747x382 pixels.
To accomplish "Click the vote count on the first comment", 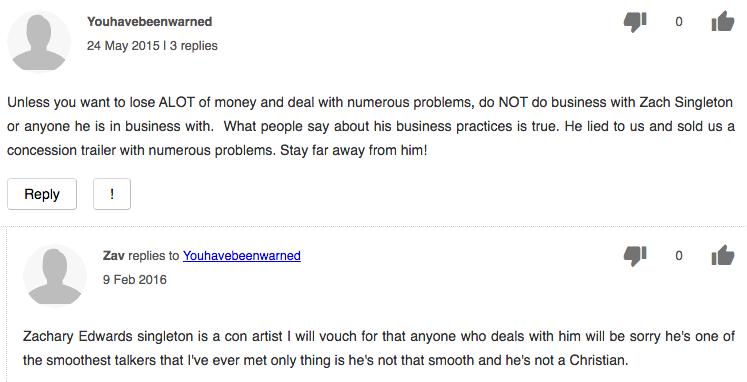I will tap(678, 22).
